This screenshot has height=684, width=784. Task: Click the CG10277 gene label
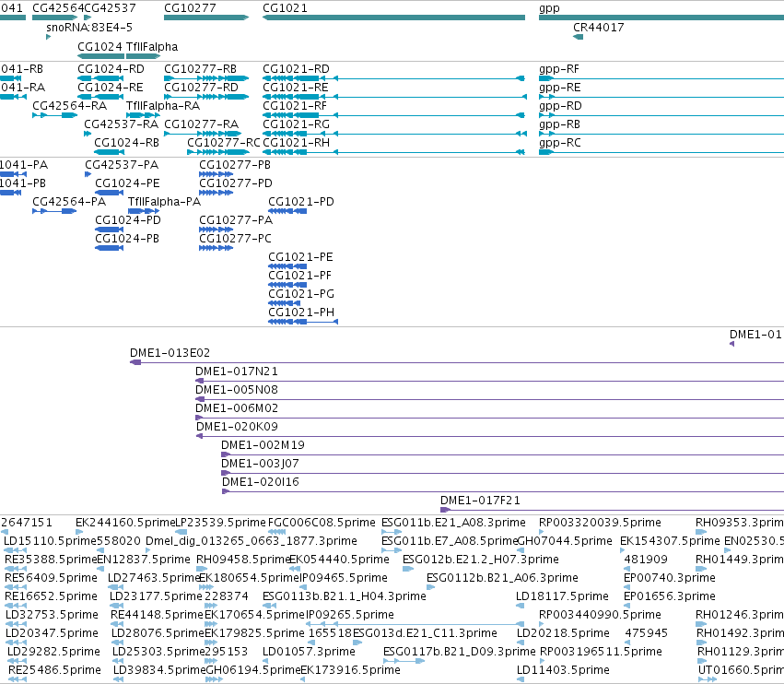[190, 8]
